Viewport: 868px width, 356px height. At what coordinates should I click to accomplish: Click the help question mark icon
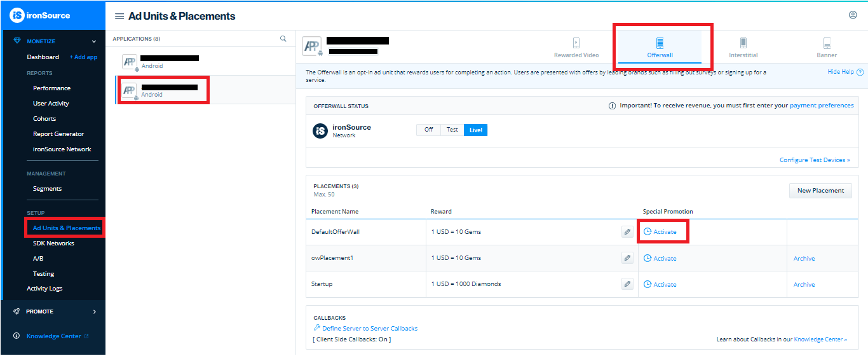860,72
